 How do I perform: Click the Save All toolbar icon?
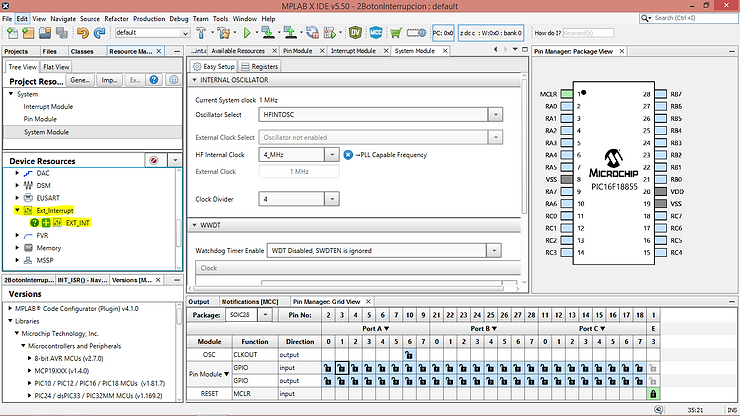pos(61,33)
